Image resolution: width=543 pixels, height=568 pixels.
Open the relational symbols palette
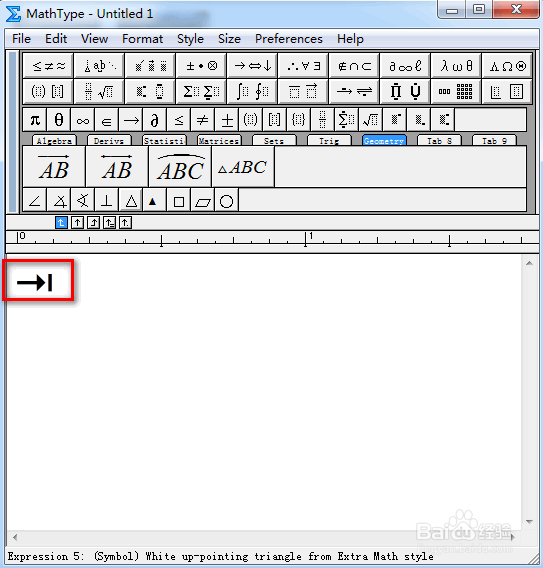click(x=48, y=66)
